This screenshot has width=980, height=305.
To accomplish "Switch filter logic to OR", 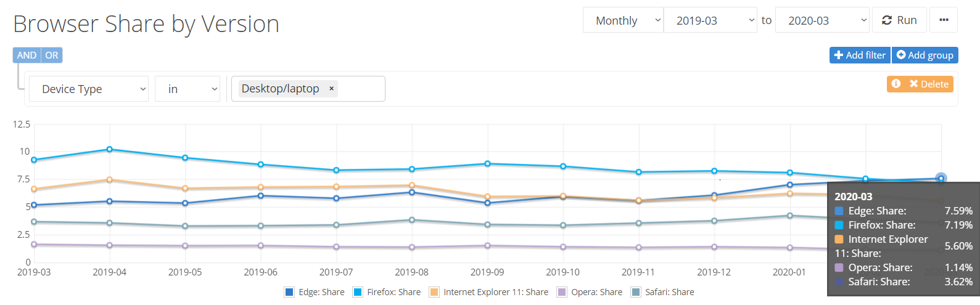I will tap(52, 55).
